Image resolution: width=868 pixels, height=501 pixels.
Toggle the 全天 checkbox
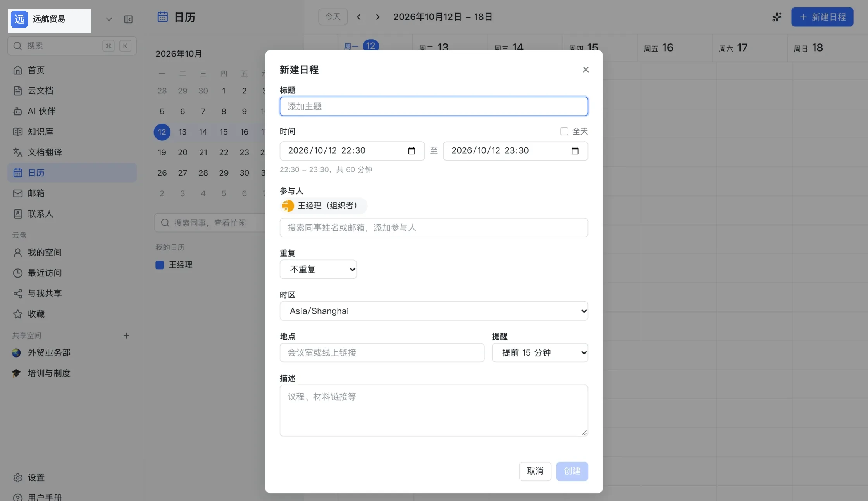(x=565, y=131)
